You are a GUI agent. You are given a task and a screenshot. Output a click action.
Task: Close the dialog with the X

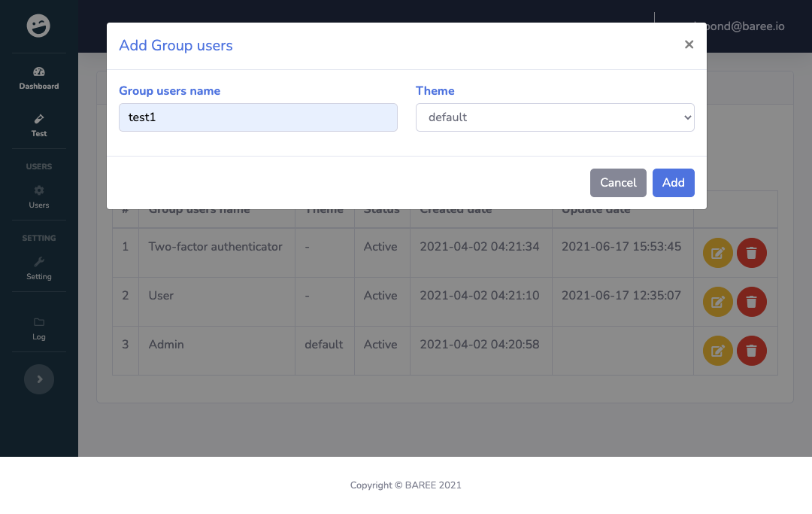click(x=689, y=44)
